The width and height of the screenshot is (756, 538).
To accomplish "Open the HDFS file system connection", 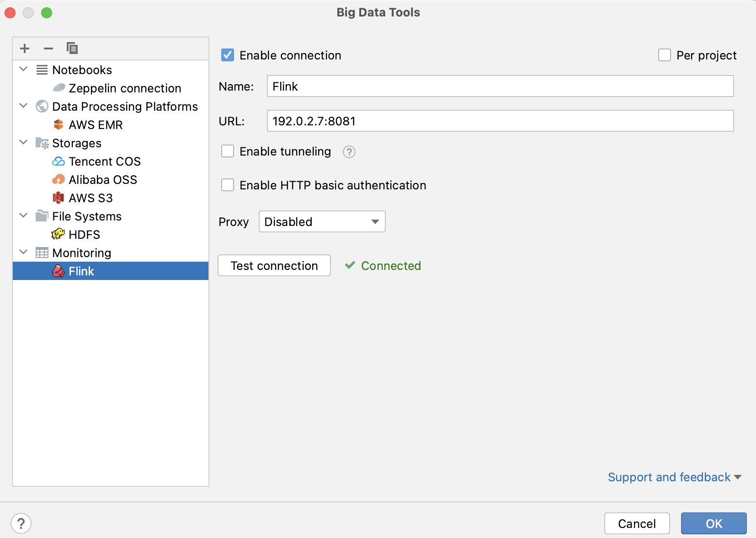I will point(84,234).
